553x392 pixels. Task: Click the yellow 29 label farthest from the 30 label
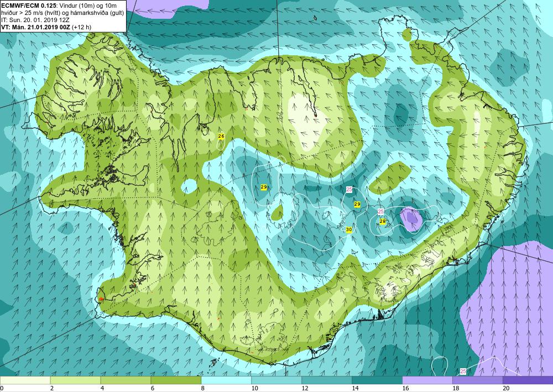pyautogui.click(x=263, y=187)
